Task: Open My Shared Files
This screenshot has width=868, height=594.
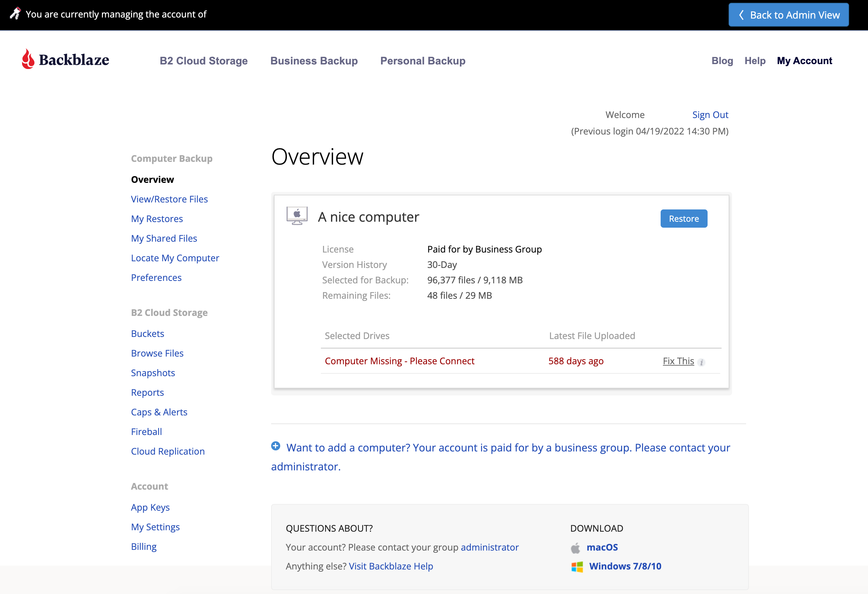Action: (x=164, y=238)
